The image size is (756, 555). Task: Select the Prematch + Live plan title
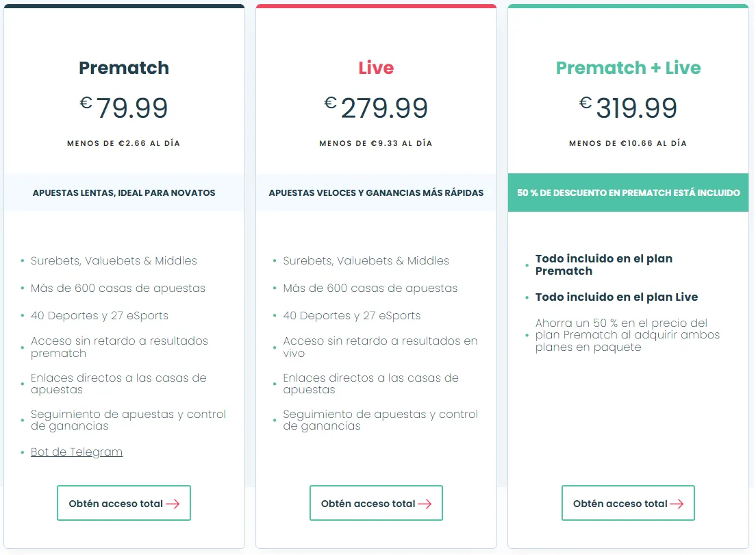tap(628, 68)
